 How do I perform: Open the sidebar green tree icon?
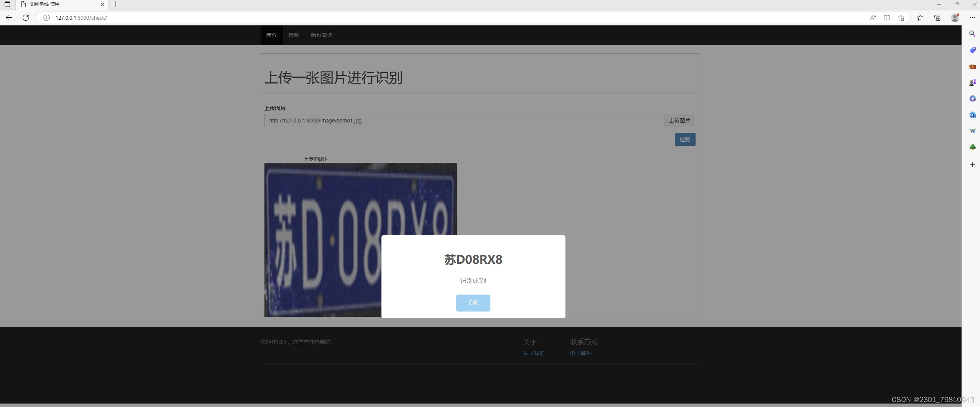(x=972, y=147)
